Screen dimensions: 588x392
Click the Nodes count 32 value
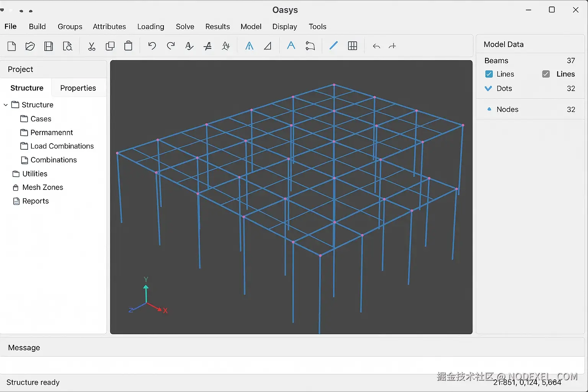point(571,109)
